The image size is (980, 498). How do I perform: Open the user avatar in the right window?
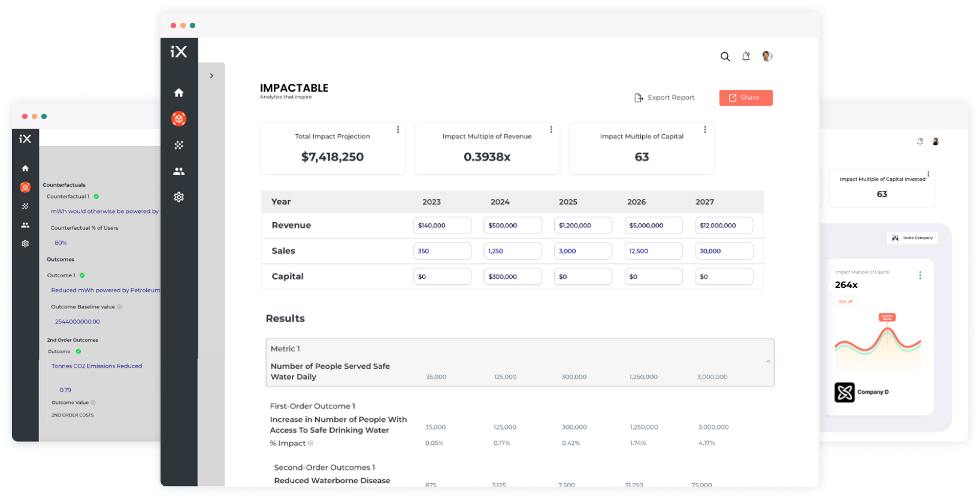936,142
